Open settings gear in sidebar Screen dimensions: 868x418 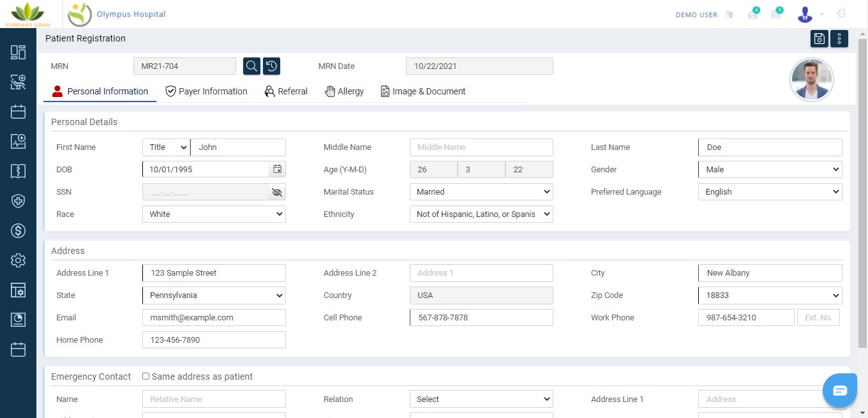coord(18,260)
